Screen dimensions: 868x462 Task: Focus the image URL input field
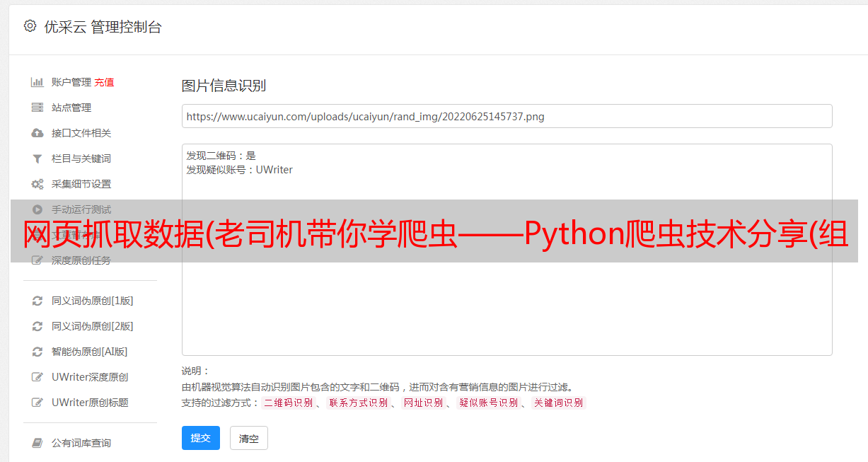click(x=507, y=116)
